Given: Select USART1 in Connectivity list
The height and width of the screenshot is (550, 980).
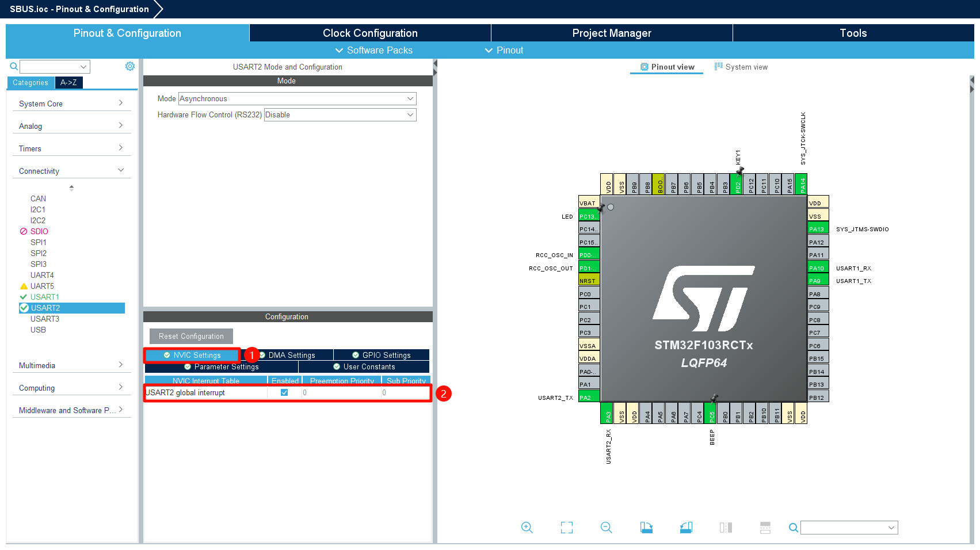Looking at the screenshot, I should (x=44, y=297).
